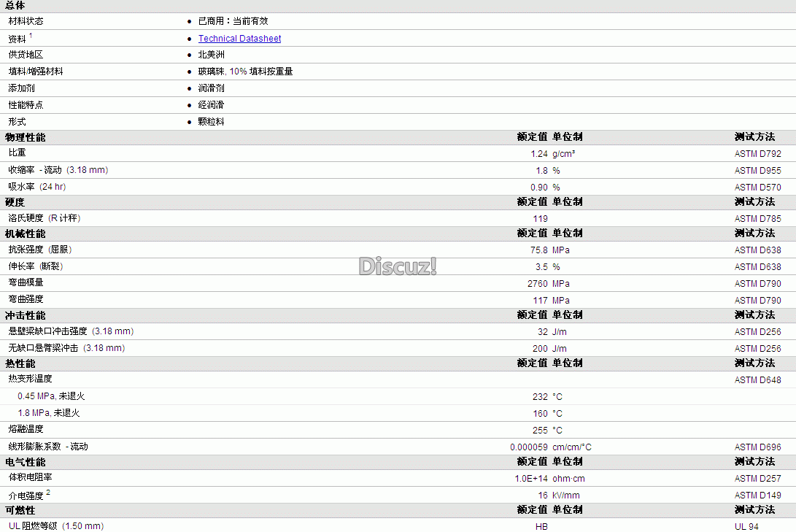796x532 pixels.
Task: Select the 1.8 shrinkage value
Action: tap(541, 171)
